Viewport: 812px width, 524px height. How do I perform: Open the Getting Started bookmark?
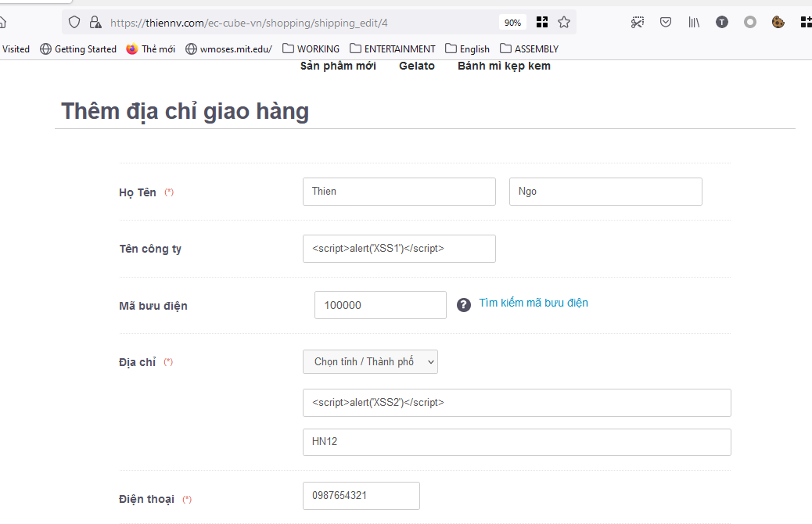tap(78, 48)
